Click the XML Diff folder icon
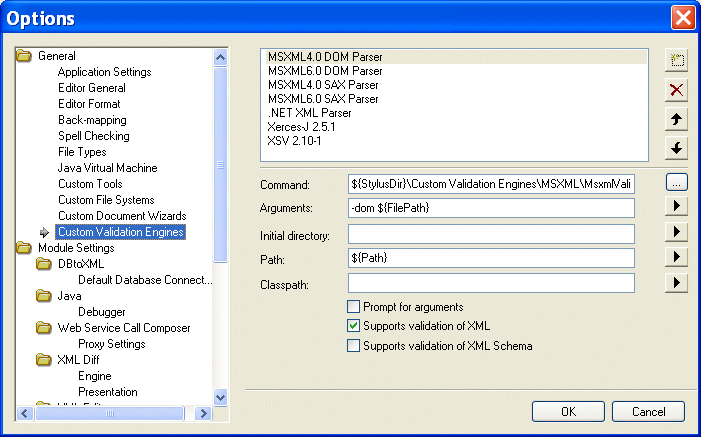The width and height of the screenshot is (701, 437). 44,360
